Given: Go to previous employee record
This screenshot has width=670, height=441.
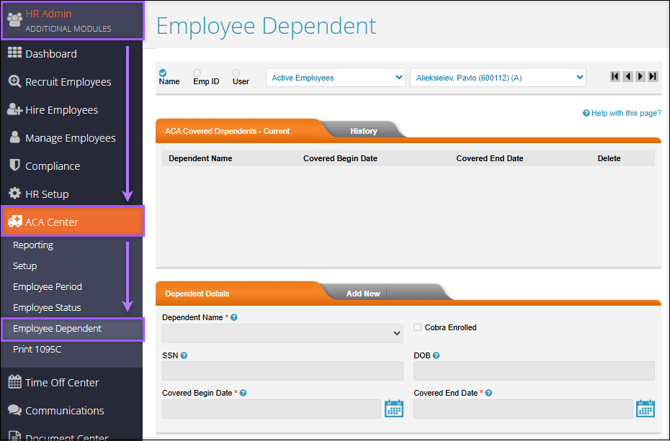Looking at the screenshot, I should tap(628, 76).
